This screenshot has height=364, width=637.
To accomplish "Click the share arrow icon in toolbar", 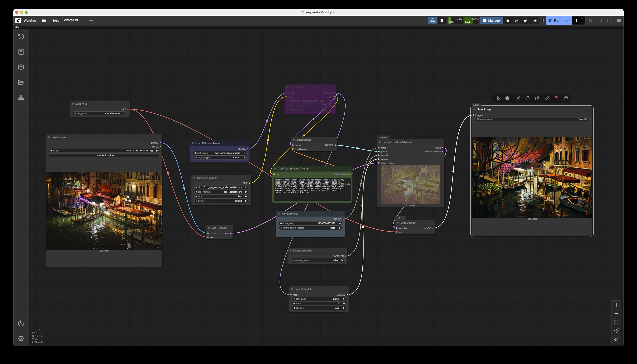I will (535, 21).
